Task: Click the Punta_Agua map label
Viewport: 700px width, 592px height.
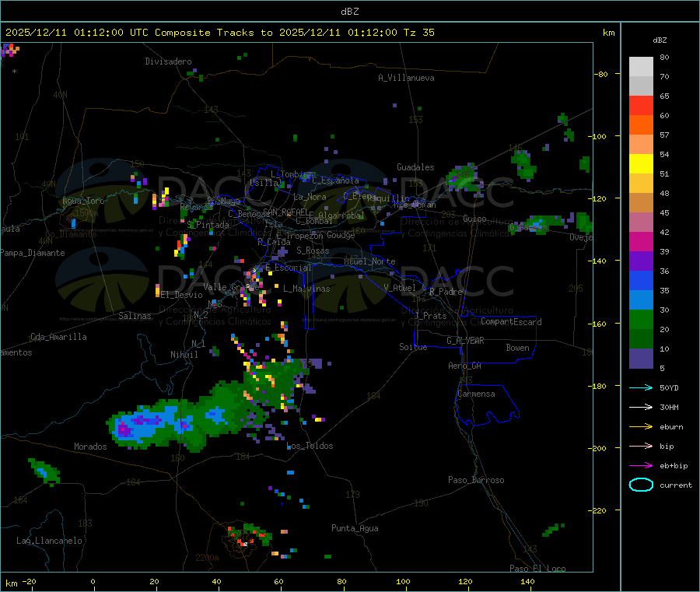Action: [x=355, y=528]
